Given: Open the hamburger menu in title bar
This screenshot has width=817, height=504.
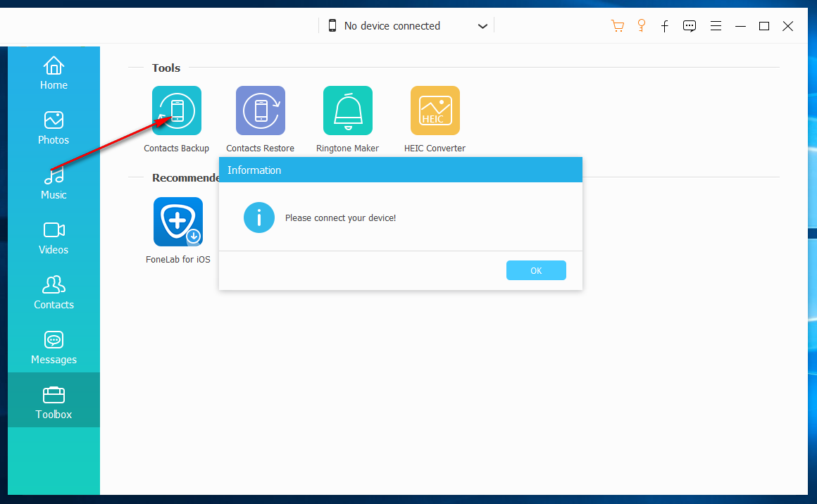Looking at the screenshot, I should click(716, 26).
